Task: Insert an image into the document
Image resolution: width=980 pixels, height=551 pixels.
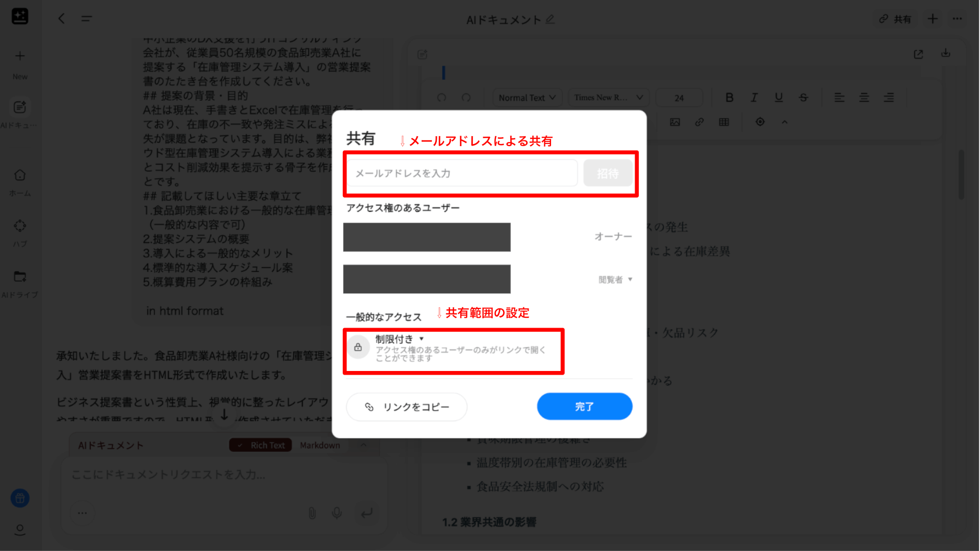Action: (x=675, y=122)
